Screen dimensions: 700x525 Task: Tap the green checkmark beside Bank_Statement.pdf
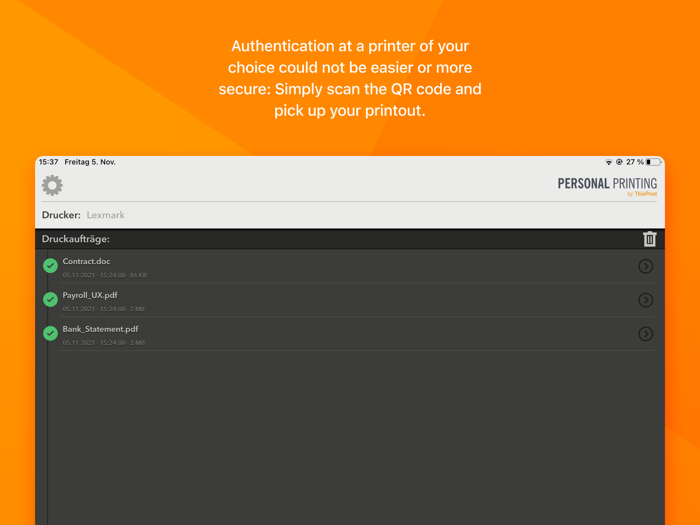click(x=50, y=333)
